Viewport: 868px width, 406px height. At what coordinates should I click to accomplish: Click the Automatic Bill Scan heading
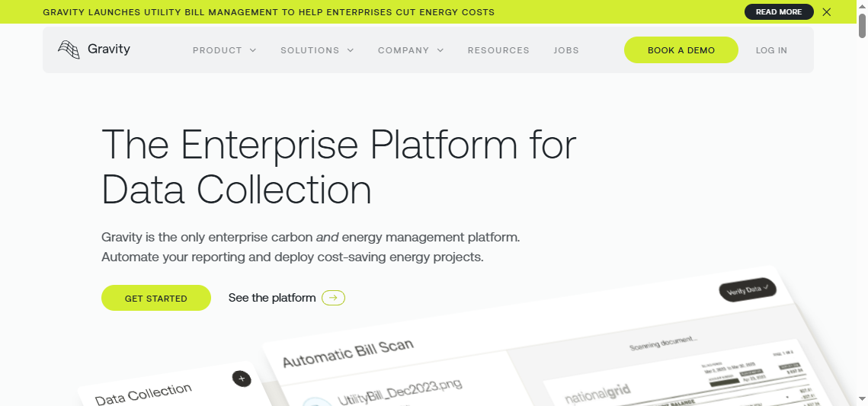[x=348, y=353]
